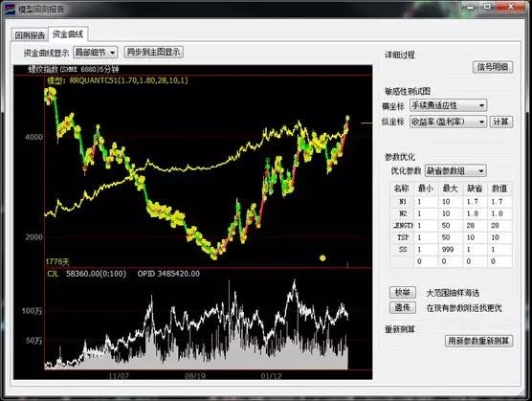
Task: Select the 资金曲线 tab
Action: click(68, 33)
